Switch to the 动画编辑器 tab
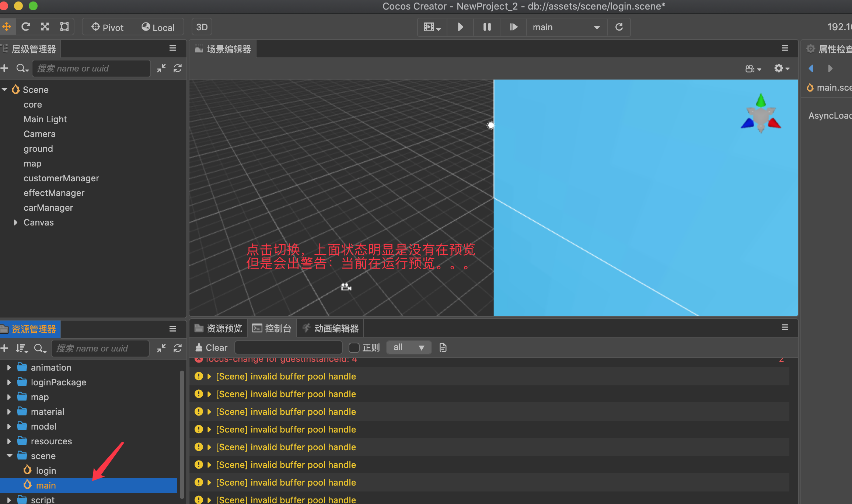The height and width of the screenshot is (504, 852). tap(331, 328)
